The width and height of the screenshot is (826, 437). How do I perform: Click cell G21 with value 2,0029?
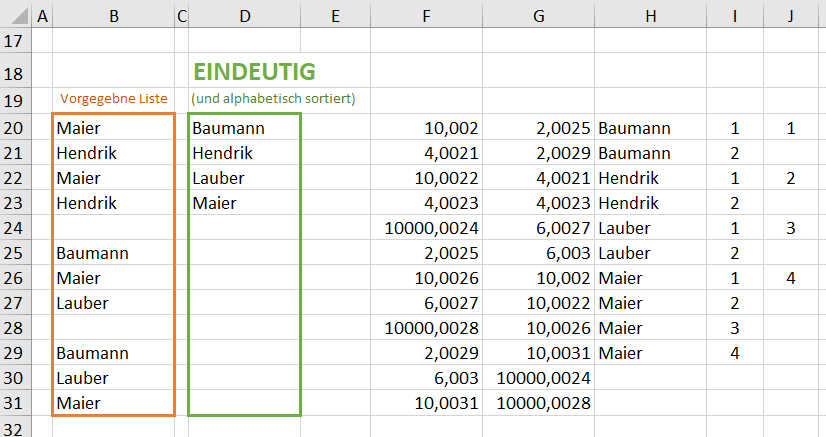tap(538, 153)
